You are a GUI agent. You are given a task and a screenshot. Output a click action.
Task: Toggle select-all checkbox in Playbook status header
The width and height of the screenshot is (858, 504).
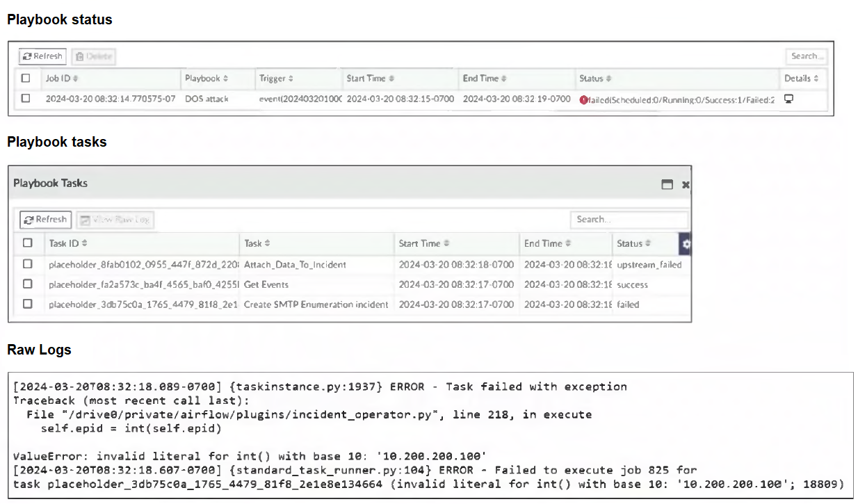[x=26, y=79]
